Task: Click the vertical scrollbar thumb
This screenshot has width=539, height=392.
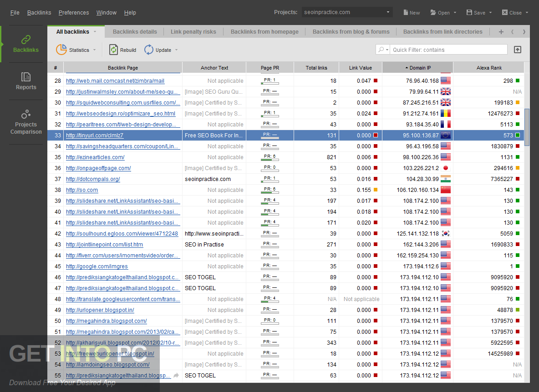Action: tap(527, 127)
